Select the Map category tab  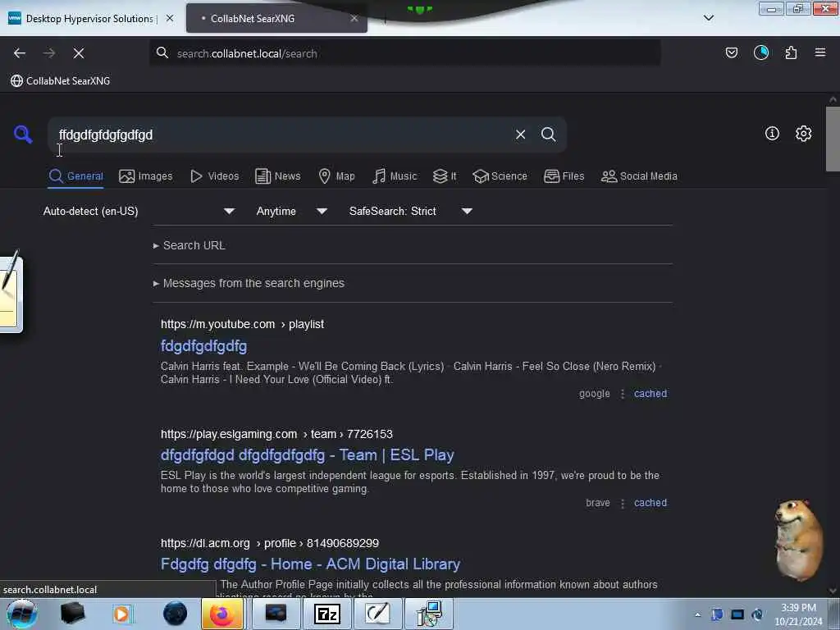click(336, 176)
